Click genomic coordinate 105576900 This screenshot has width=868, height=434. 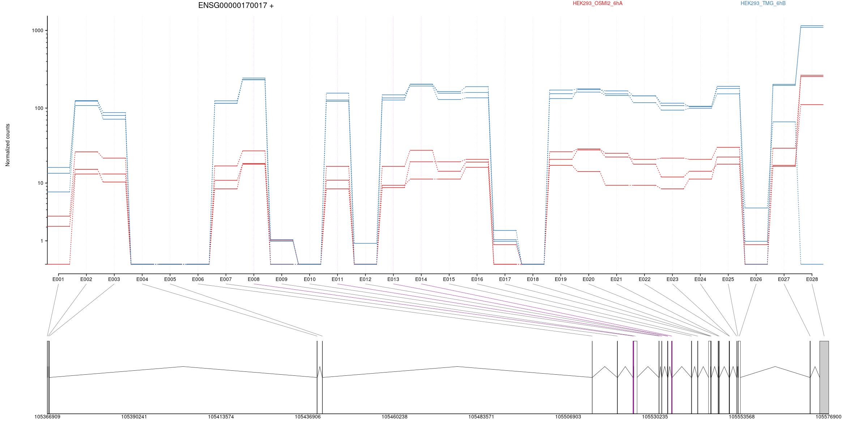point(829,417)
